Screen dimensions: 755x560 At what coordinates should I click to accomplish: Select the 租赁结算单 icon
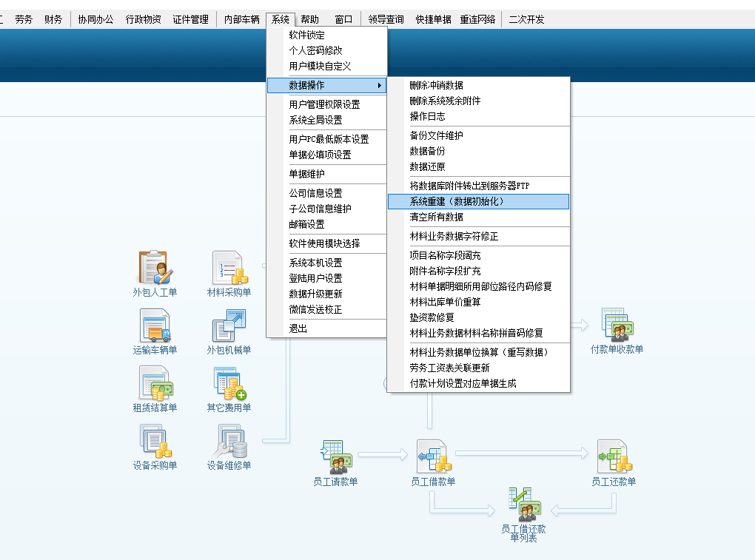click(155, 383)
